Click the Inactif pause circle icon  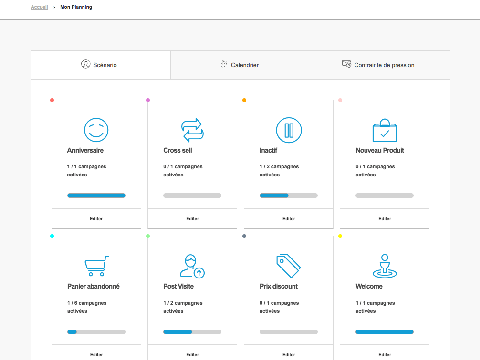point(289,130)
